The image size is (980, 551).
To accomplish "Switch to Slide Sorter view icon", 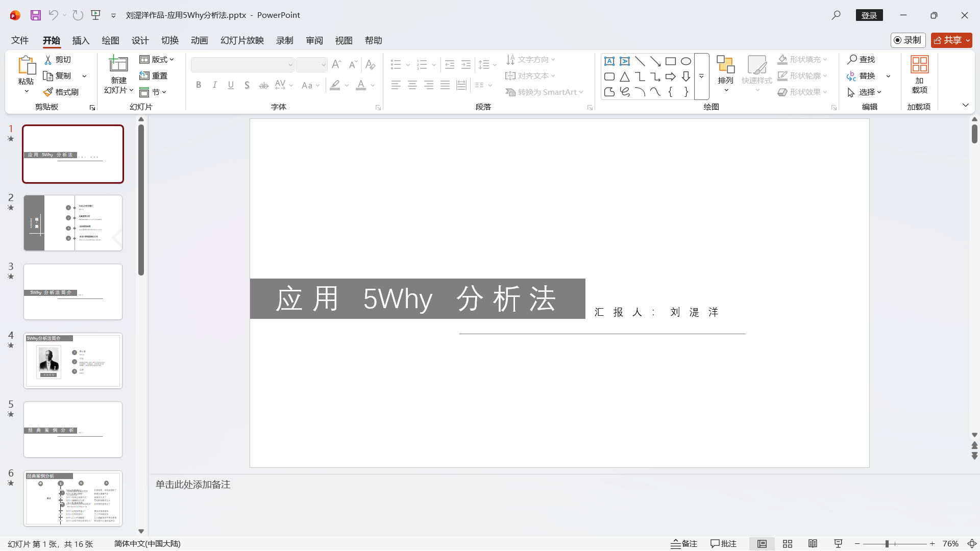I will (x=788, y=544).
